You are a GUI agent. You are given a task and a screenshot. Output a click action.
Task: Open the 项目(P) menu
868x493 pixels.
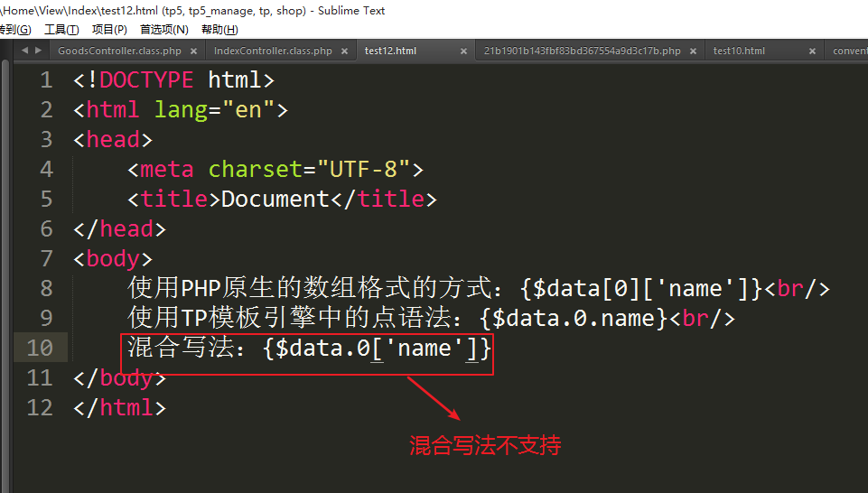point(109,30)
